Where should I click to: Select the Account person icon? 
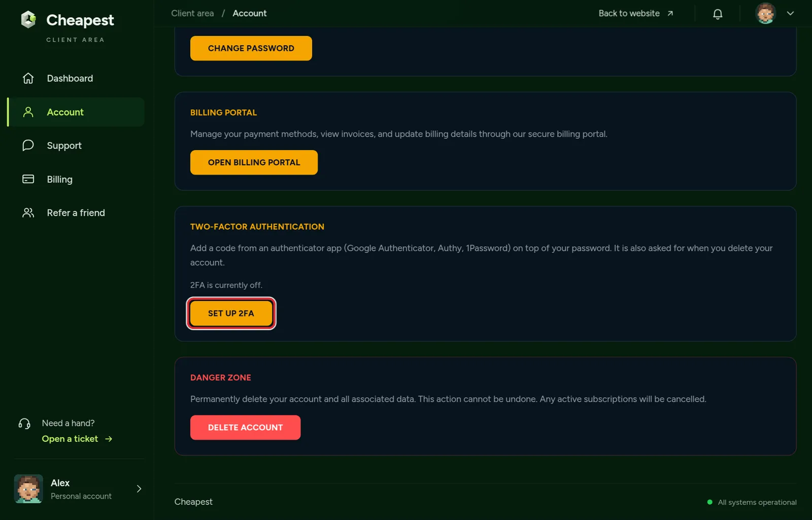(x=28, y=112)
